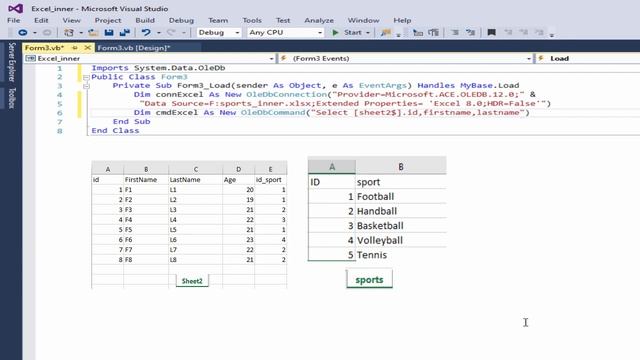
Task: Click the Uncomment selected lines icon
Action: click(433, 33)
